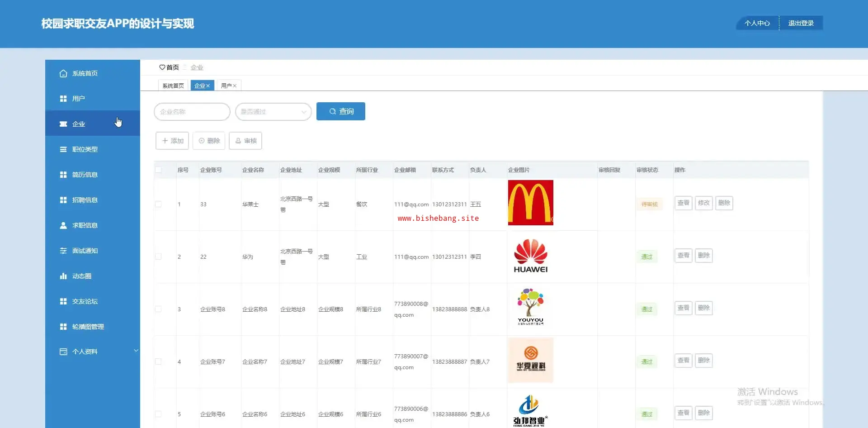The image size is (868, 428).
Task: Click the grid icon beside 简历信息
Action: pyautogui.click(x=63, y=175)
